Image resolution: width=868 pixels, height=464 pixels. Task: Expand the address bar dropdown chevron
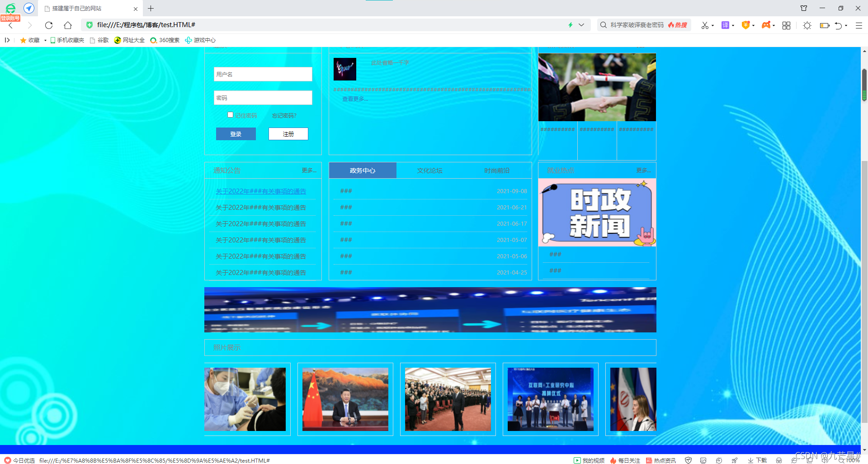581,25
